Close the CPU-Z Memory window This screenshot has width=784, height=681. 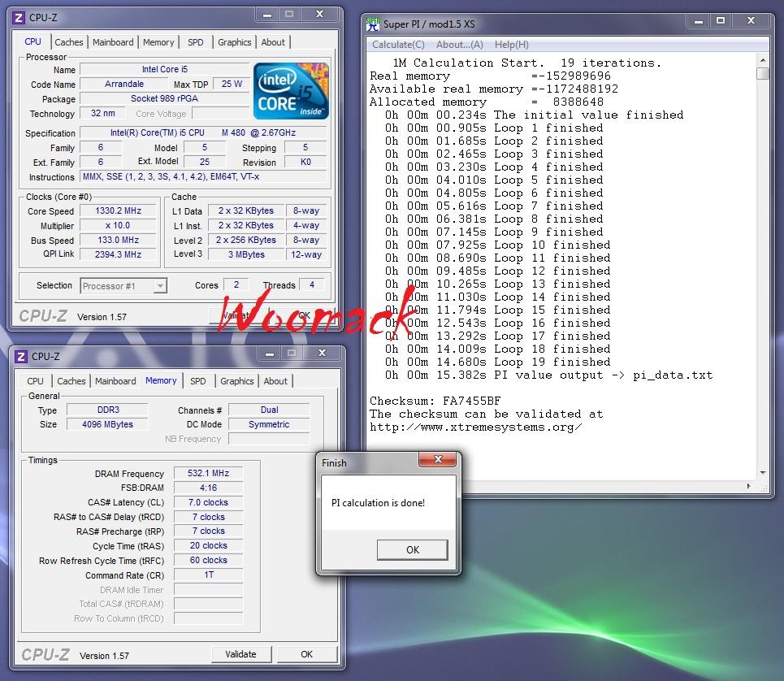tap(323, 354)
